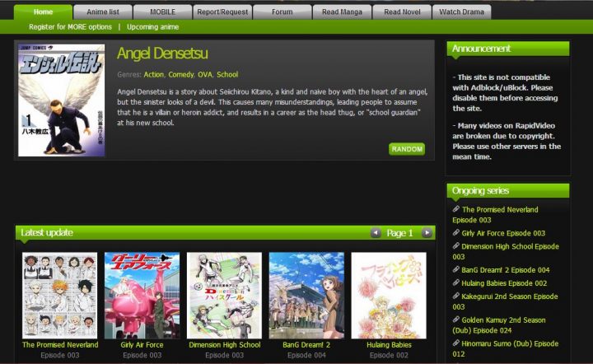The height and width of the screenshot is (364, 593).
Task: Open Hulaing Babies poster thumbnail
Action: click(x=389, y=296)
